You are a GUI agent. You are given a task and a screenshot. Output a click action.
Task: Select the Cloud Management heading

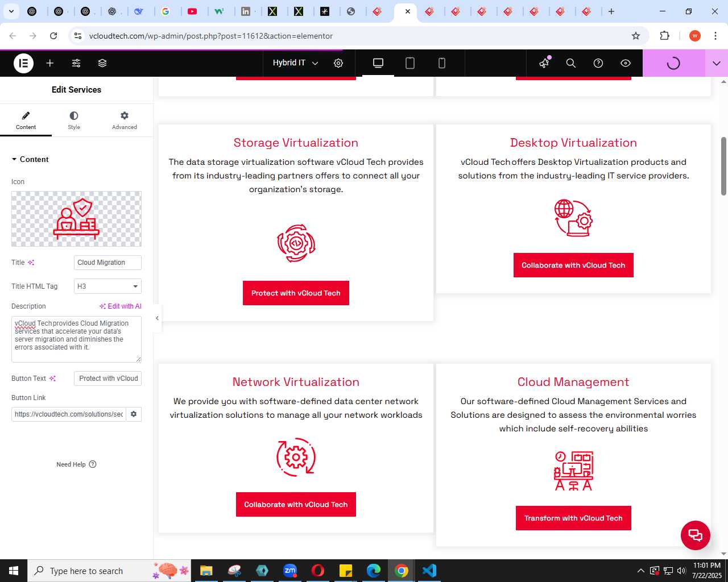tap(573, 382)
